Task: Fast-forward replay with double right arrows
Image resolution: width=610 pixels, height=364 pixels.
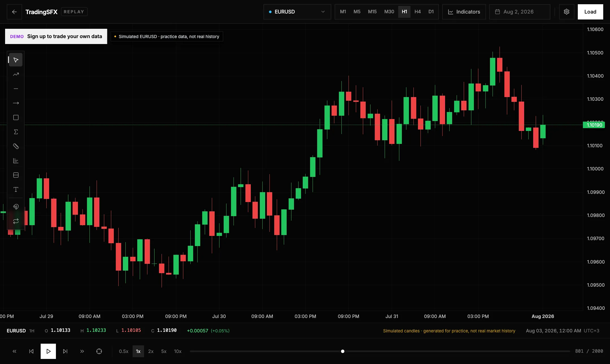Action: 82,351
